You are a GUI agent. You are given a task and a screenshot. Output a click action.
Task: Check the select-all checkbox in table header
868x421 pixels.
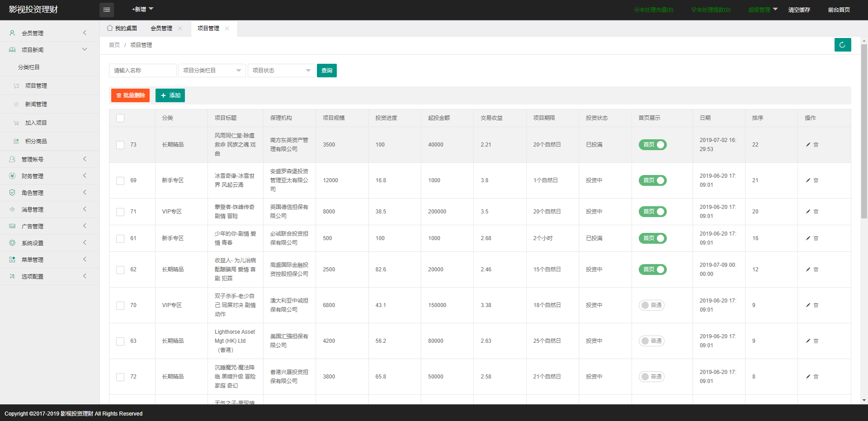click(x=120, y=118)
